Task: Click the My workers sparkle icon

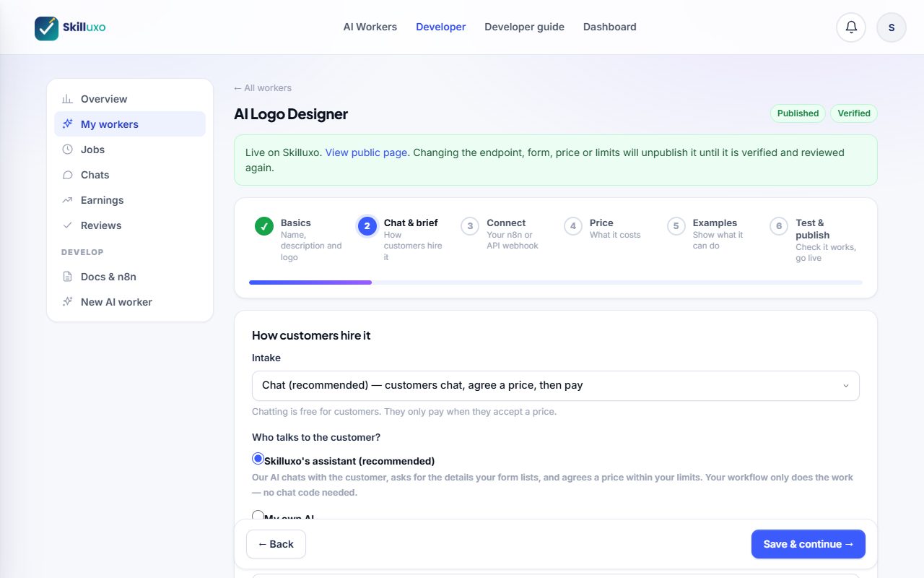Action: pyautogui.click(x=67, y=124)
